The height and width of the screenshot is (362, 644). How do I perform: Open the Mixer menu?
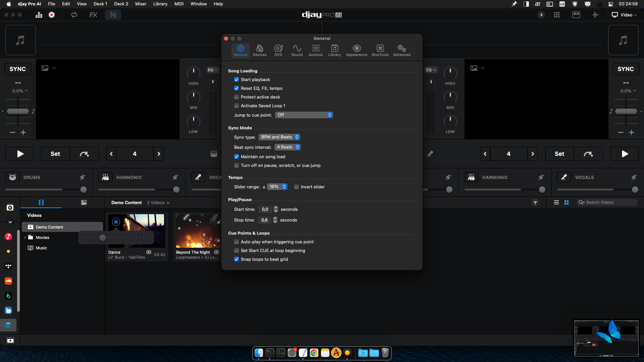[x=141, y=4]
